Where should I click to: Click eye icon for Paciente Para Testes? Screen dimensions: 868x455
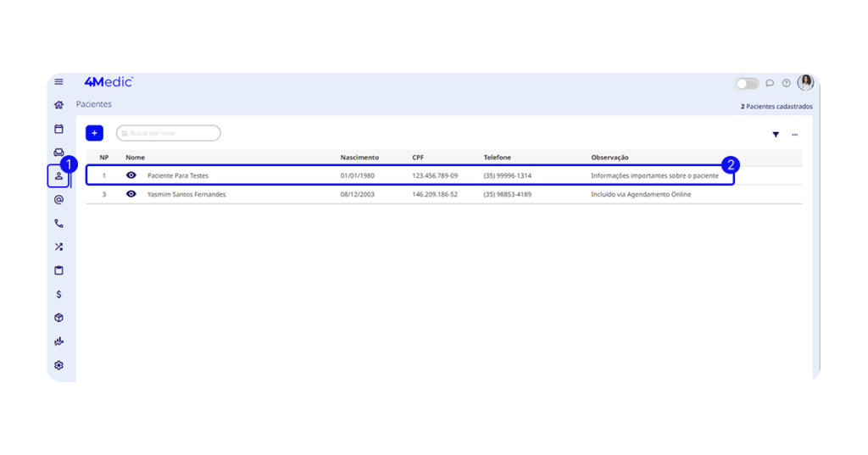[131, 175]
